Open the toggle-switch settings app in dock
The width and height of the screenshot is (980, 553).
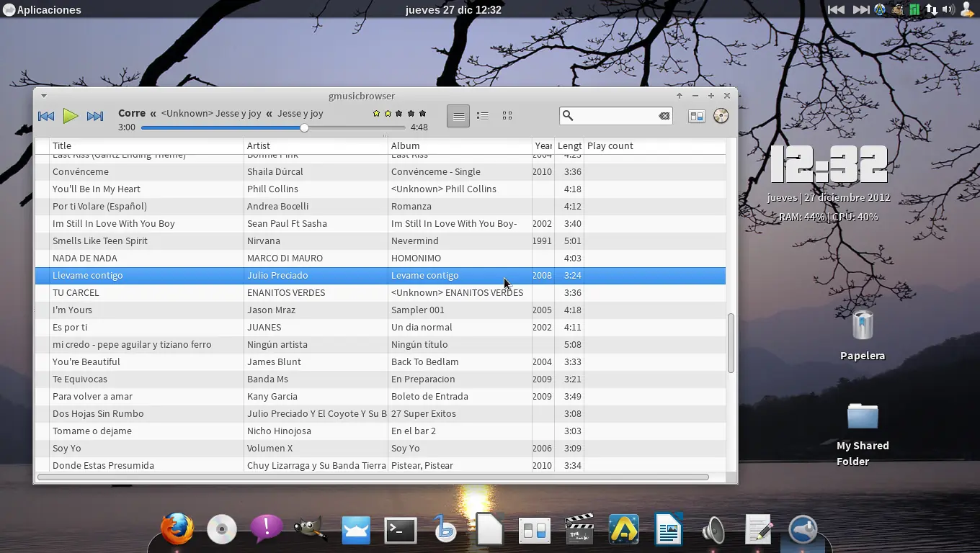[x=535, y=531]
